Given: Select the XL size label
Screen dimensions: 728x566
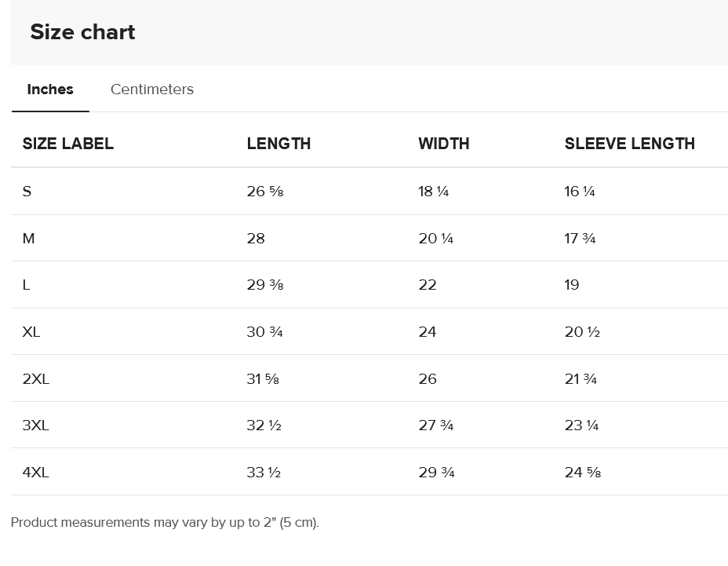Looking at the screenshot, I should (x=31, y=332).
